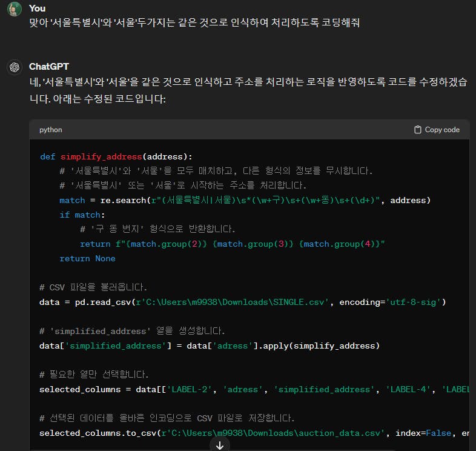Click the ChatGPT logo avatar
Image resolution: width=476 pixels, height=451 pixels.
[15, 67]
